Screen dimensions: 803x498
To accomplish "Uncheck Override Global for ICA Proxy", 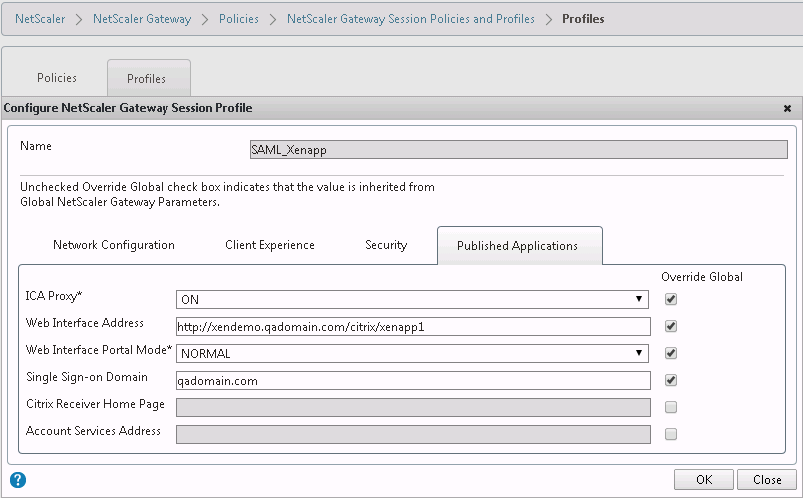I will click(671, 299).
